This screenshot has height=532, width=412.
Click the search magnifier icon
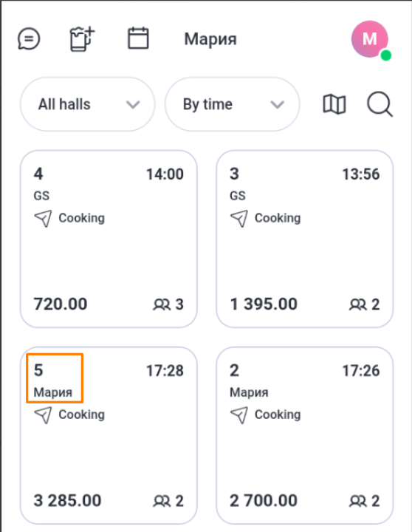[x=380, y=104]
